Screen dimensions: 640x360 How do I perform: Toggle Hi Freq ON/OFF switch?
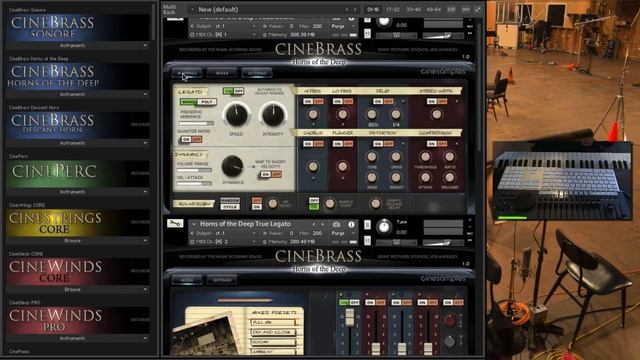click(313, 101)
